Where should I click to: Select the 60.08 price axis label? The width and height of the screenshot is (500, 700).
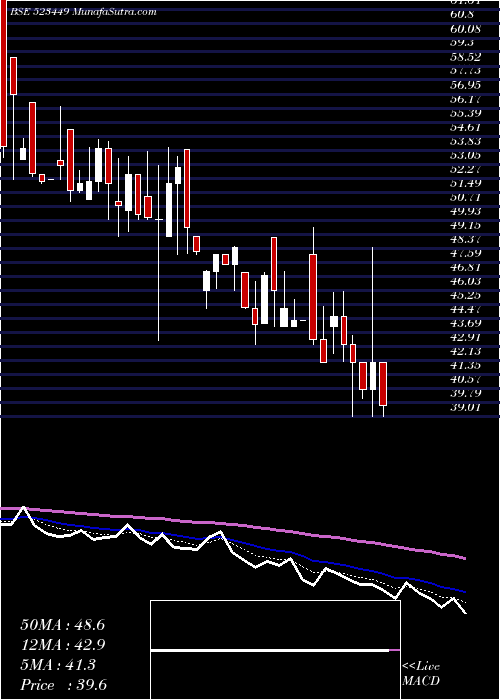click(466, 29)
